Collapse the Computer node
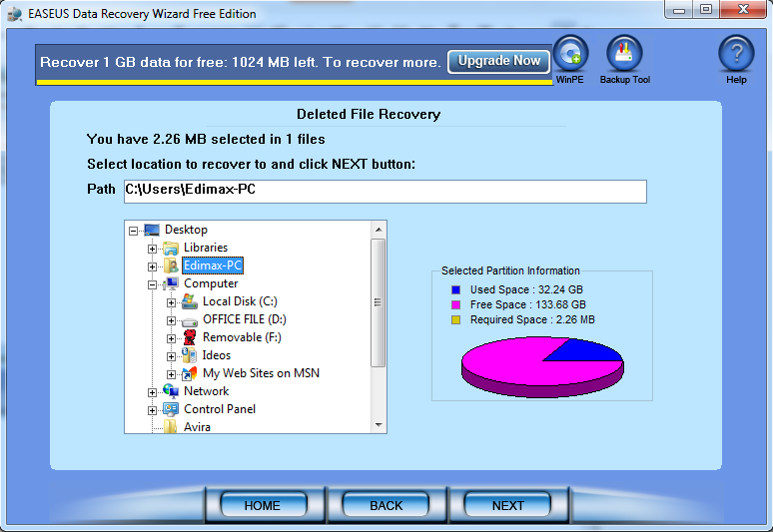This screenshot has width=773, height=532. pyautogui.click(x=153, y=284)
